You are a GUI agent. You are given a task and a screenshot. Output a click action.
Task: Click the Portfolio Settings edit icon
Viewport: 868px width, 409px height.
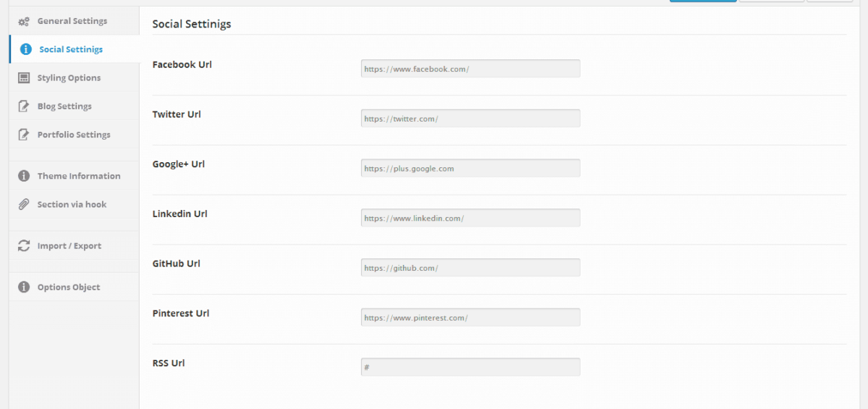[x=23, y=135]
